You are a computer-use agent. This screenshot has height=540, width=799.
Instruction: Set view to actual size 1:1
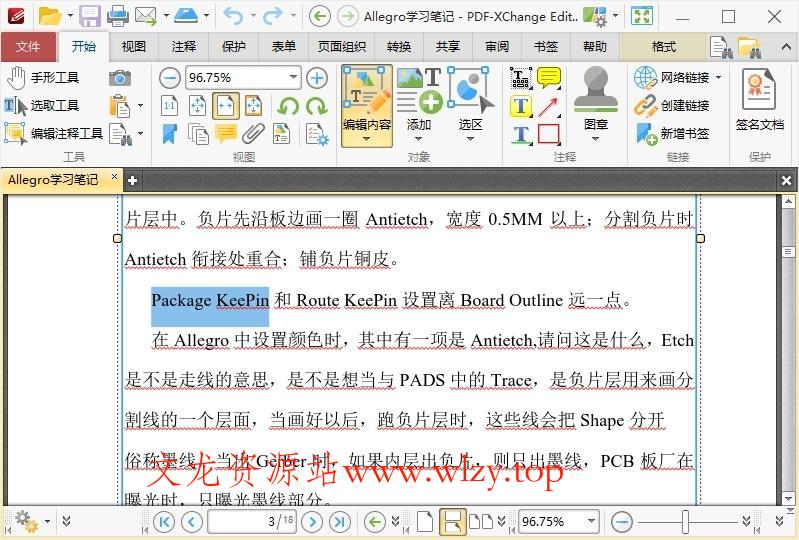tap(170, 106)
